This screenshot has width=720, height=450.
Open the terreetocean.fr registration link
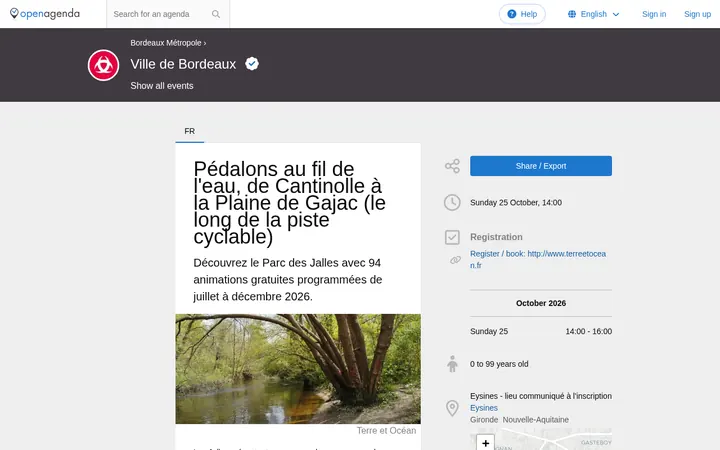tap(538, 259)
